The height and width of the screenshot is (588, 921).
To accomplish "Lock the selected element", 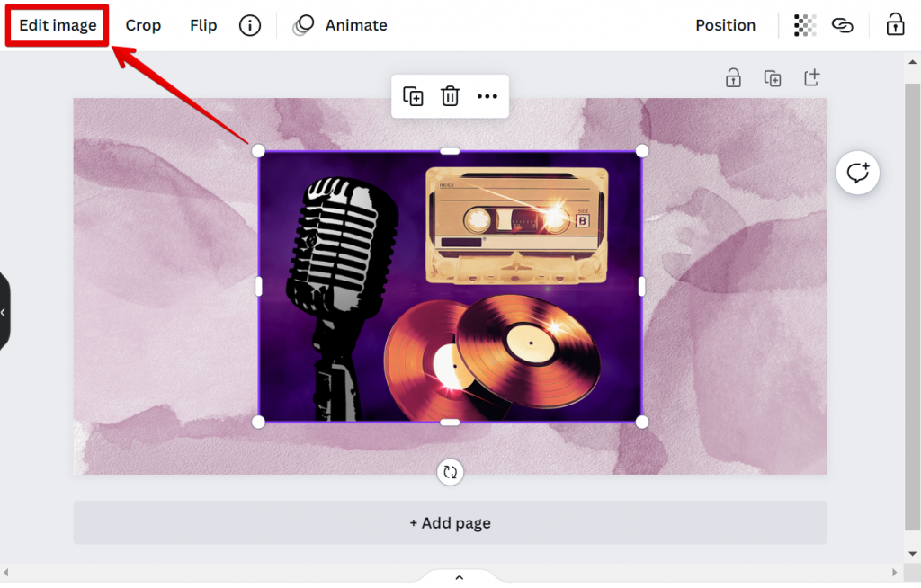I will 894,25.
